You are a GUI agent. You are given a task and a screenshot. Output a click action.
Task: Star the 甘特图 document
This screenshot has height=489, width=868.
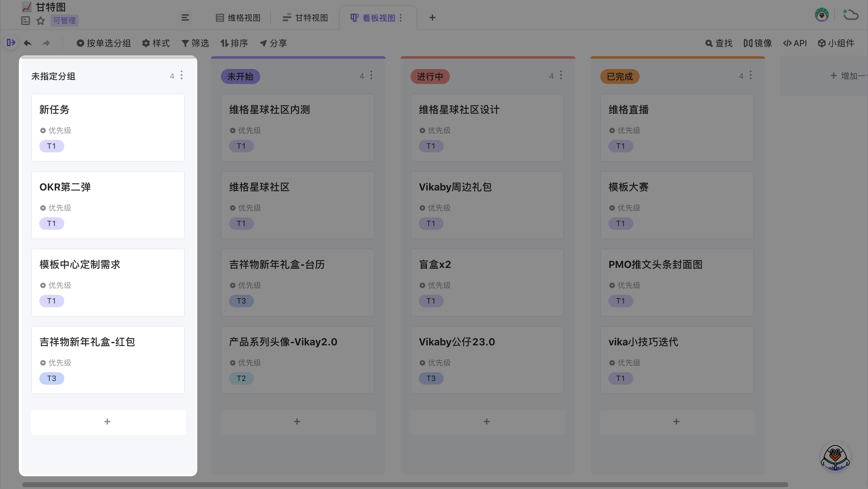pos(41,21)
